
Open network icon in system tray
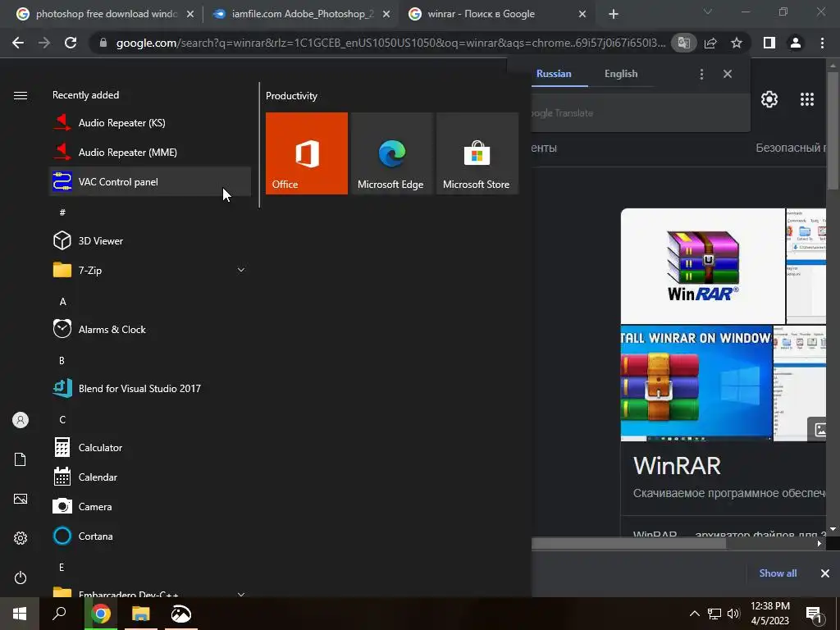(714, 614)
